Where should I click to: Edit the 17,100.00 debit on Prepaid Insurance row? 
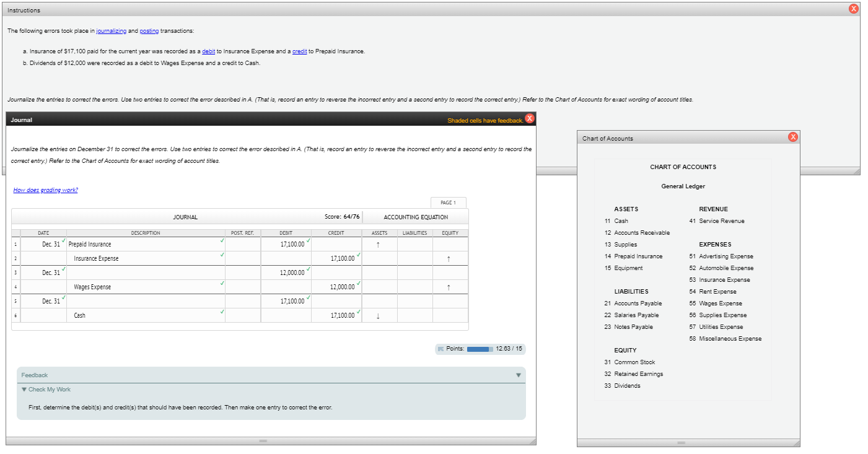pyautogui.click(x=286, y=244)
